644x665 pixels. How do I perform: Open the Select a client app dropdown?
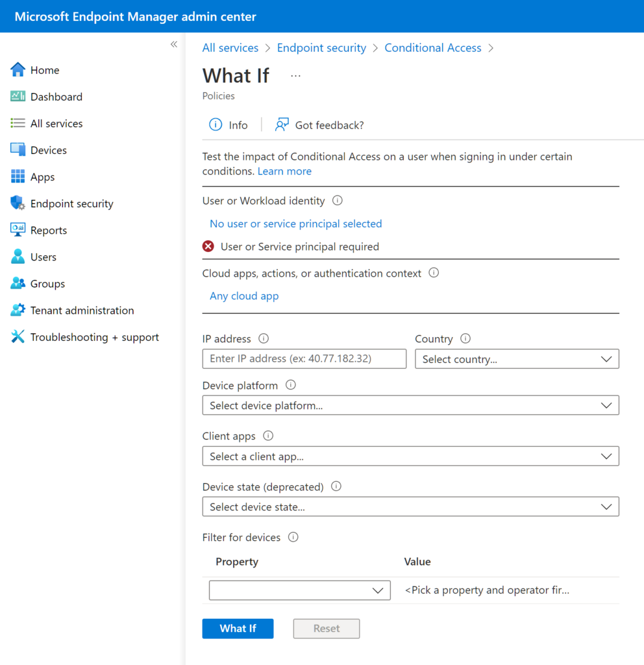pyautogui.click(x=410, y=457)
